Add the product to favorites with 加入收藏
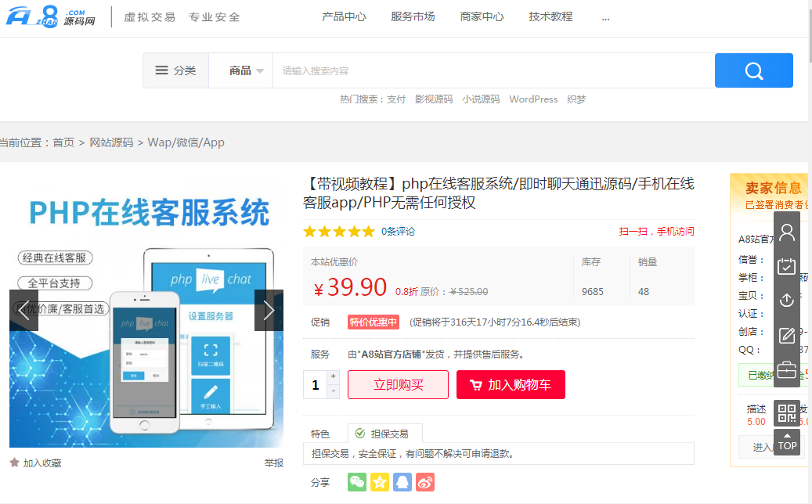 (36, 463)
